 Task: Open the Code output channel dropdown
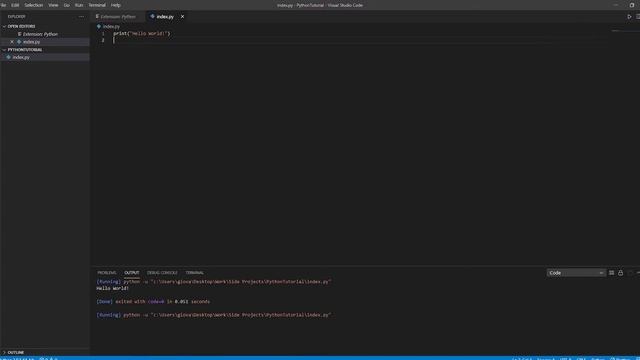576,273
